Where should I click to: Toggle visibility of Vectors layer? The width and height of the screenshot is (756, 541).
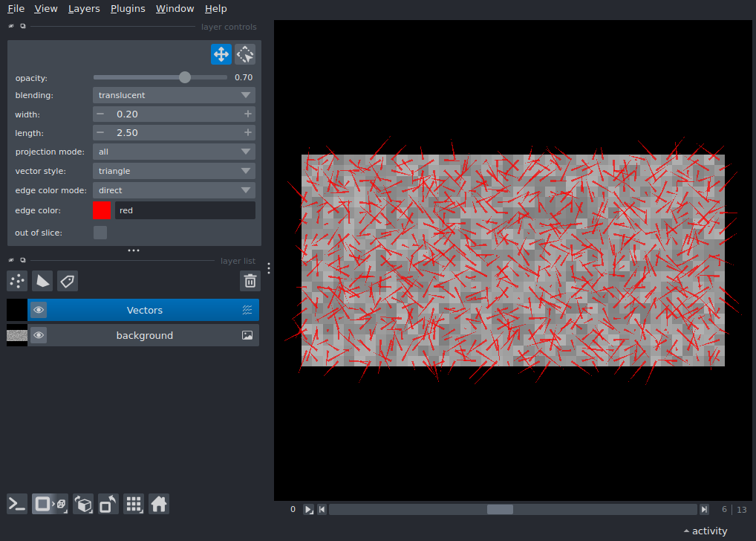click(x=39, y=311)
